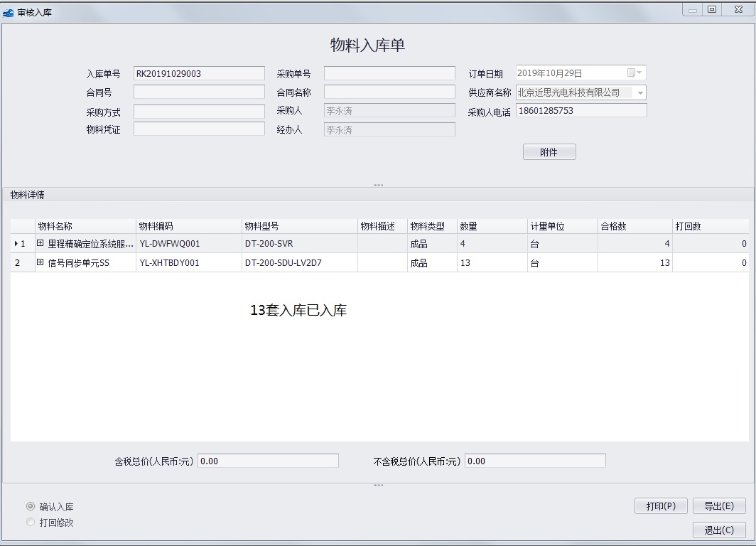Select the 打回修改 radio button
Viewport: 756px width, 546px height.
click(x=31, y=523)
